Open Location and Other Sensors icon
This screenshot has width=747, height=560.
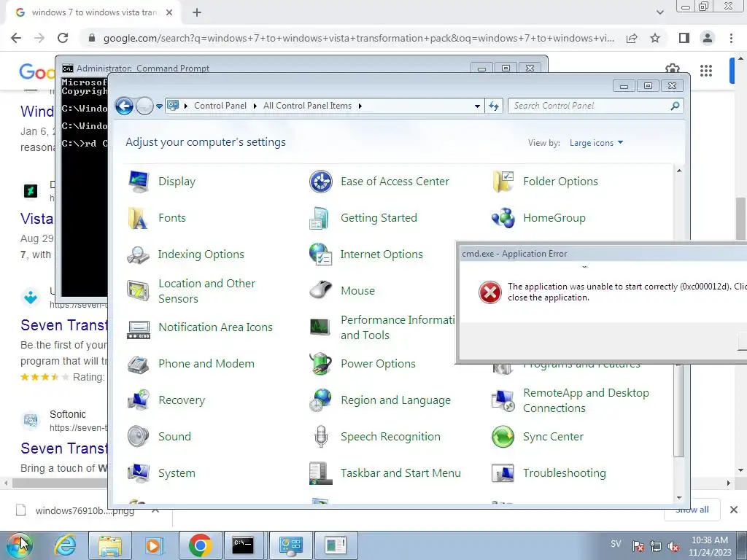click(139, 291)
